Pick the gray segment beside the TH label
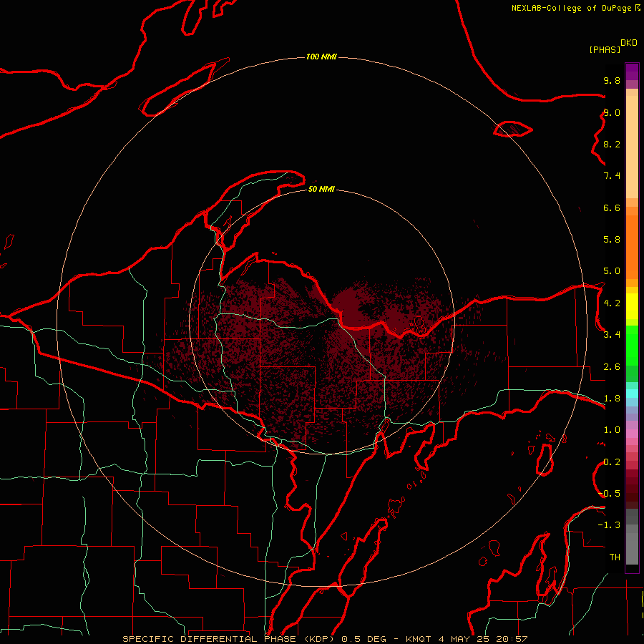This screenshot has width=644, height=644. [x=632, y=549]
